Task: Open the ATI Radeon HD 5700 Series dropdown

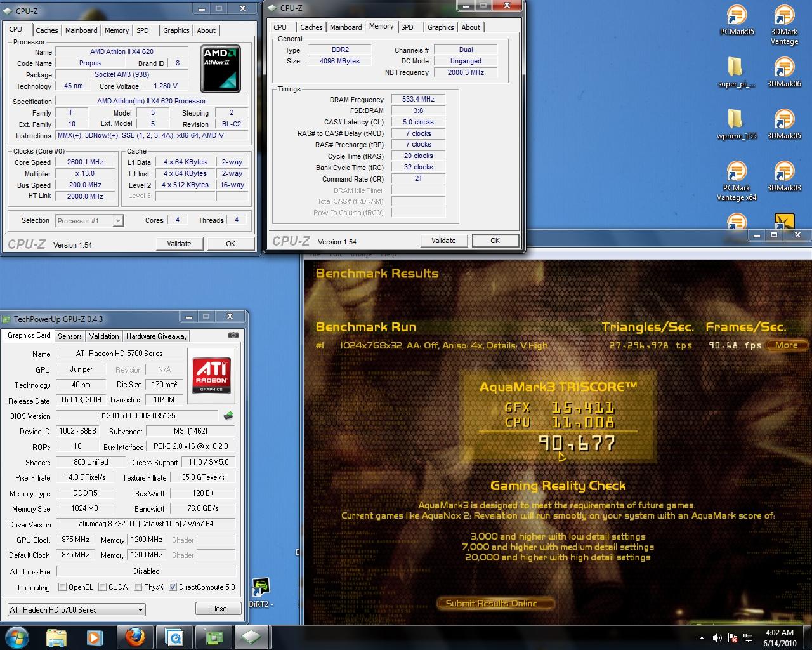Action: pyautogui.click(x=76, y=610)
